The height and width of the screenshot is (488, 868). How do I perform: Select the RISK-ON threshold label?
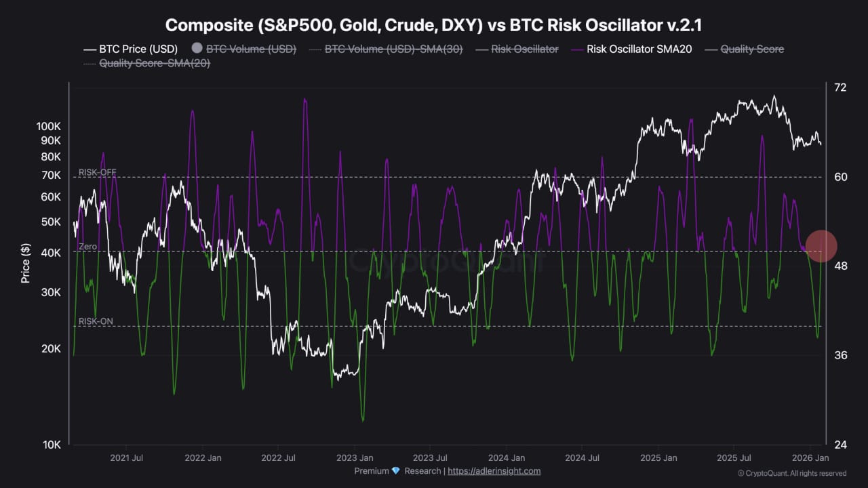coord(96,321)
